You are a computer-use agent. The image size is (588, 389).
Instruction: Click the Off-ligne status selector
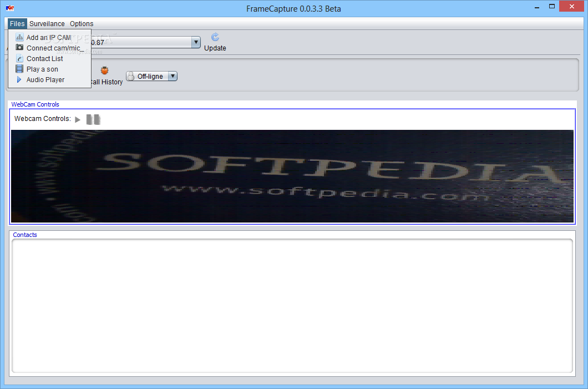[x=151, y=76]
